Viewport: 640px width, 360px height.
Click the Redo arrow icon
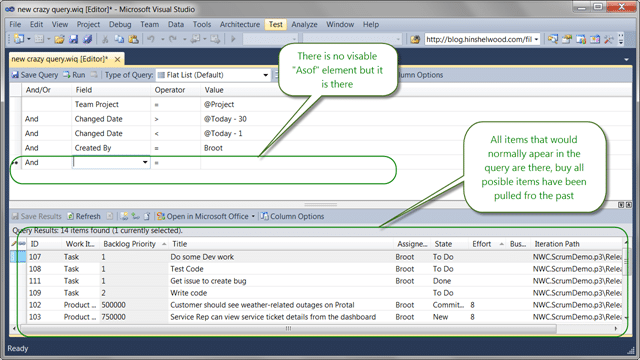173,39
